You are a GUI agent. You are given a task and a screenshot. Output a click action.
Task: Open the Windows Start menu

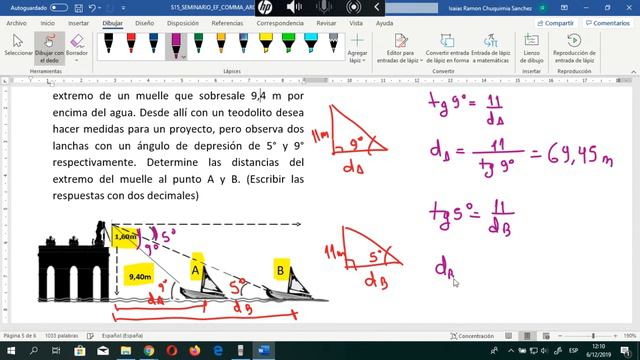tap(11, 351)
